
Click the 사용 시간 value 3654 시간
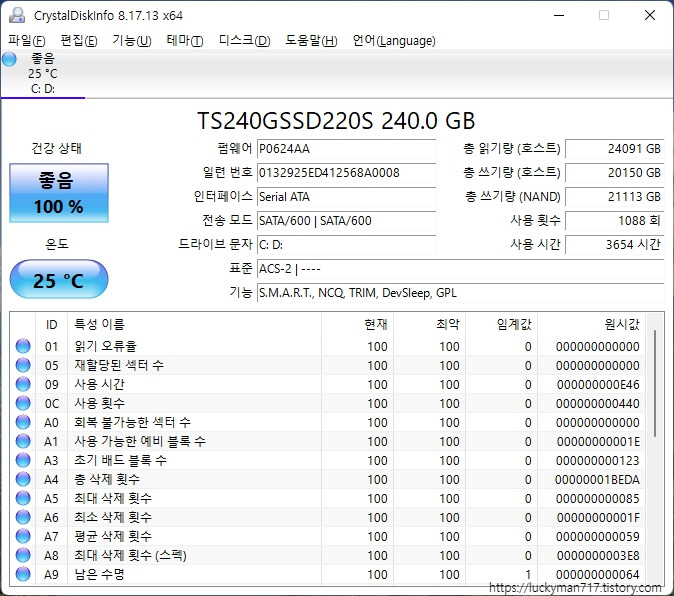pyautogui.click(x=615, y=245)
